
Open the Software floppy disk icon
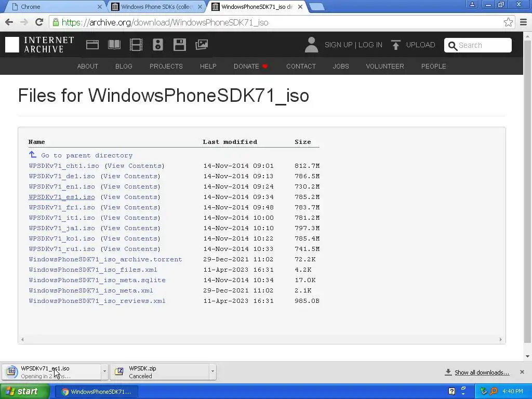pyautogui.click(x=179, y=45)
